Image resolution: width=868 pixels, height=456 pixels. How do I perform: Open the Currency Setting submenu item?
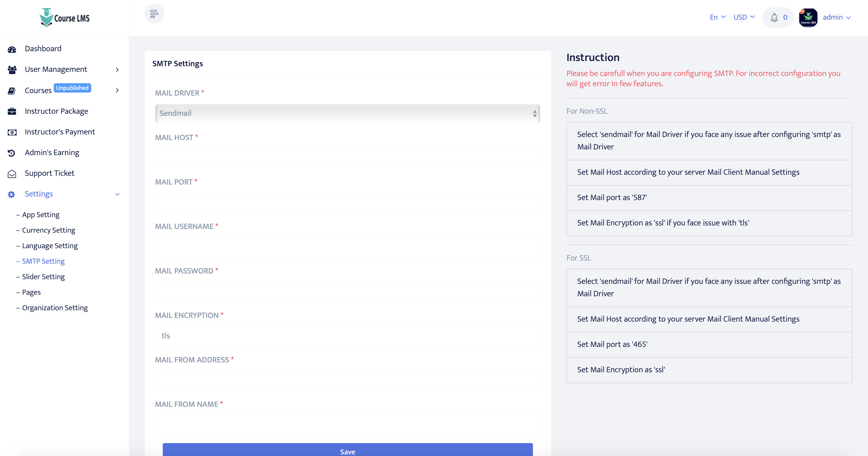pyautogui.click(x=49, y=230)
